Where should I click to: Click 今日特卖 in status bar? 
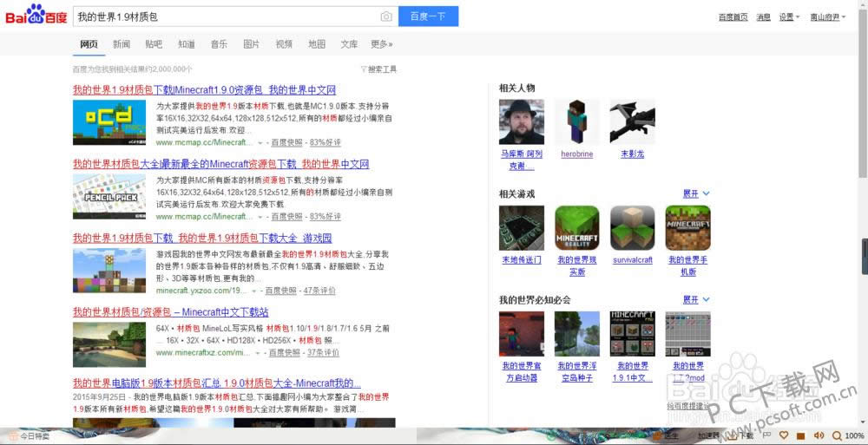[30, 436]
